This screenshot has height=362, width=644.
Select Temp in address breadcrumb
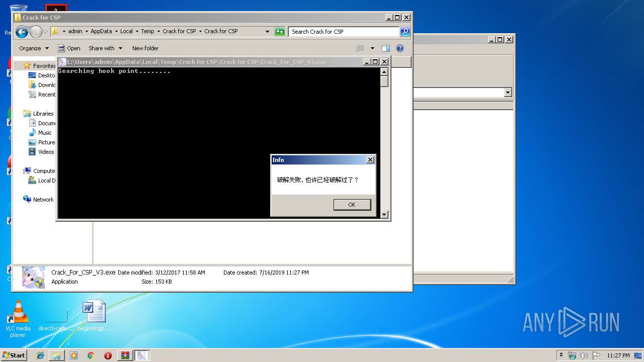pos(147,31)
